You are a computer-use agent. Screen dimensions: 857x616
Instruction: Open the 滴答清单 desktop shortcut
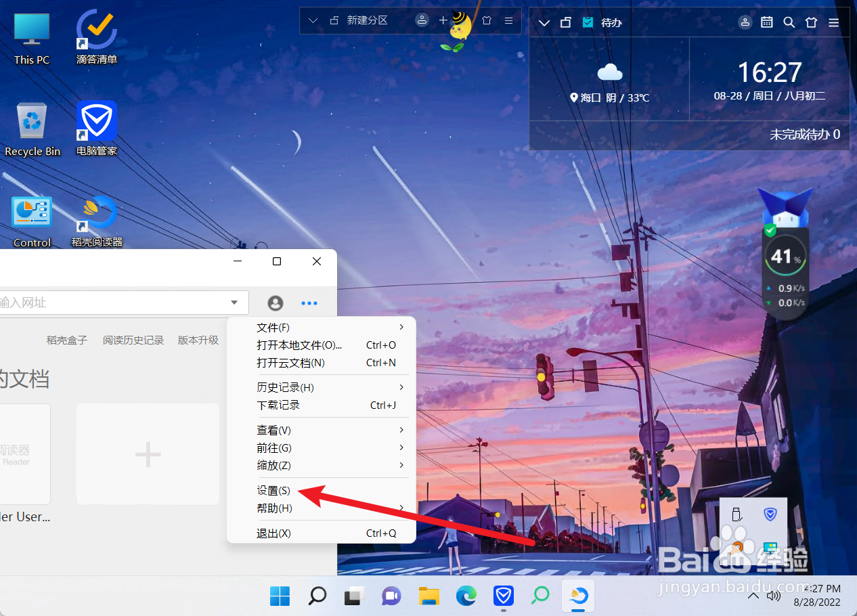(x=97, y=38)
